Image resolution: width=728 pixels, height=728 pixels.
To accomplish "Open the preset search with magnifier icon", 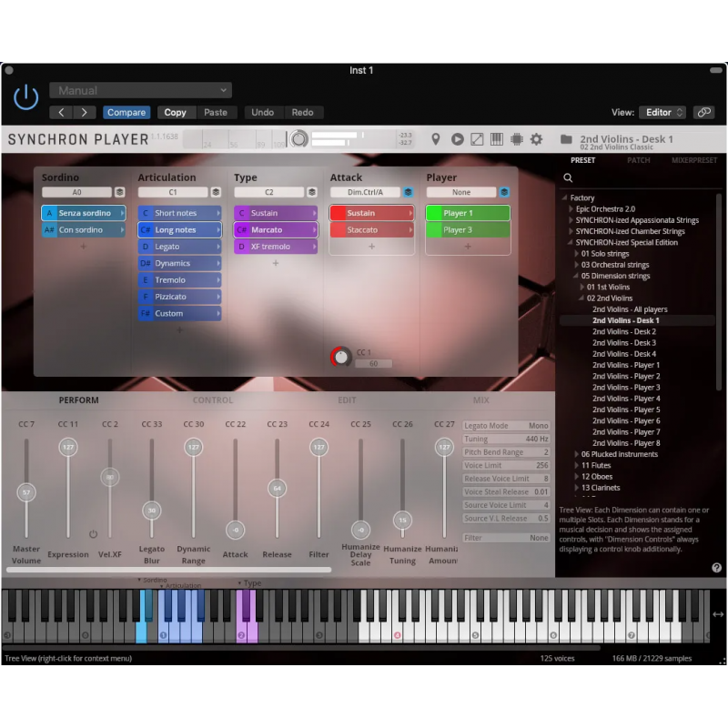I will [x=569, y=178].
